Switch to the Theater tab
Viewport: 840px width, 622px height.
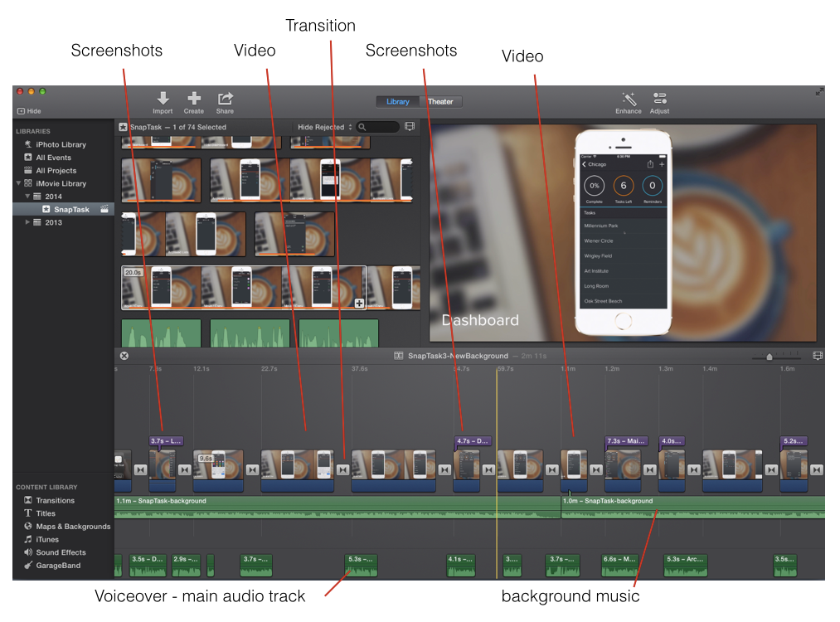pos(440,101)
